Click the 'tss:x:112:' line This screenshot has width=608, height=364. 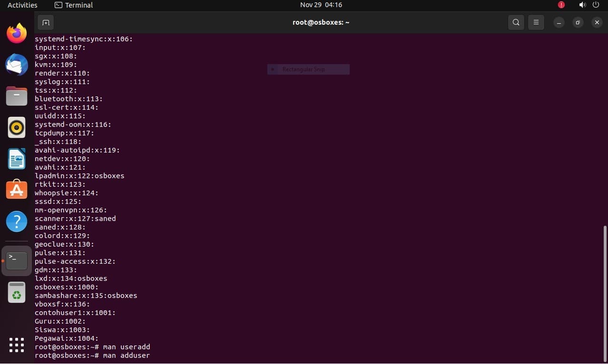56,90
